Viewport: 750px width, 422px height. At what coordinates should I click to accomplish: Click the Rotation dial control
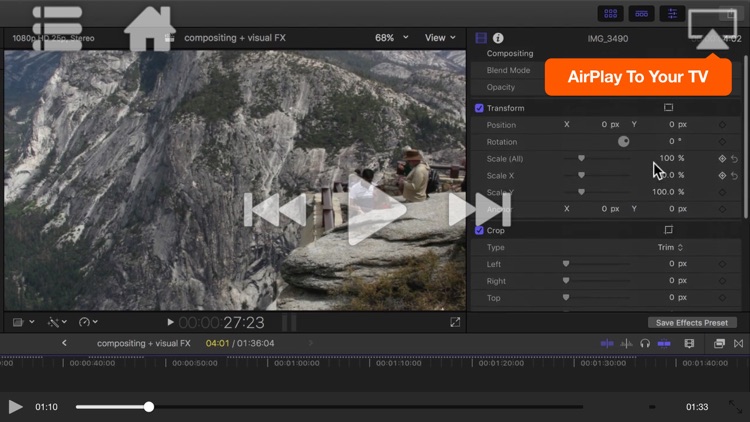(623, 142)
